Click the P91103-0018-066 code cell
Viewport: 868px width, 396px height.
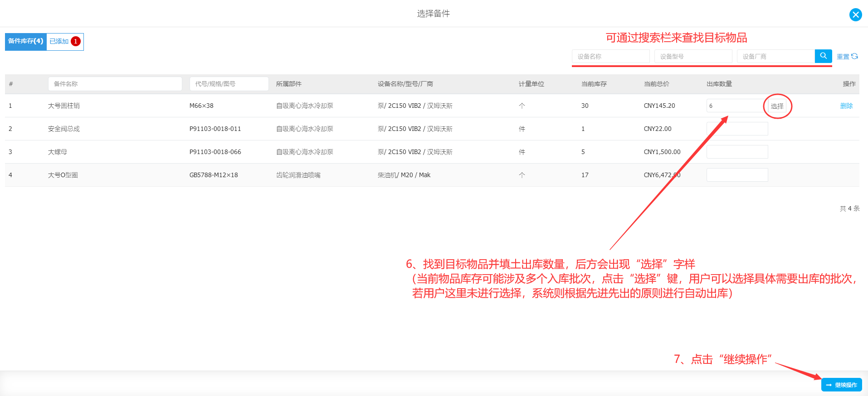click(x=215, y=152)
